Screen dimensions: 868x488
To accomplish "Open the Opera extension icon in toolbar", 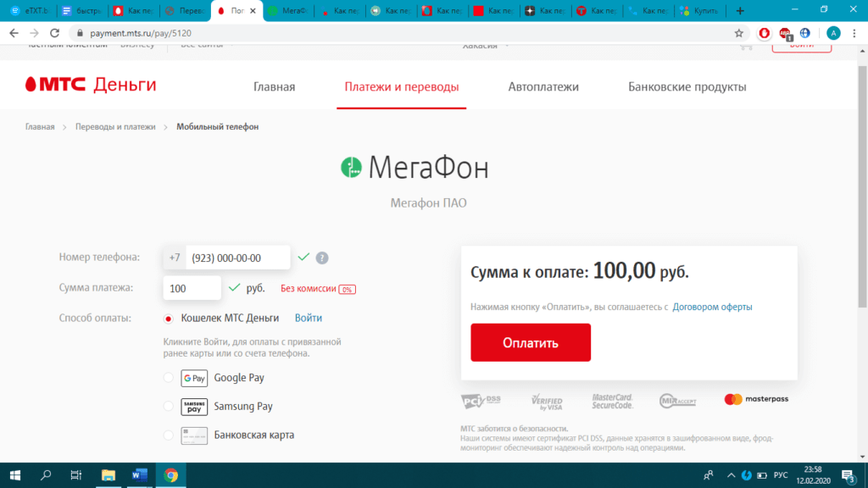I will 764,33.
